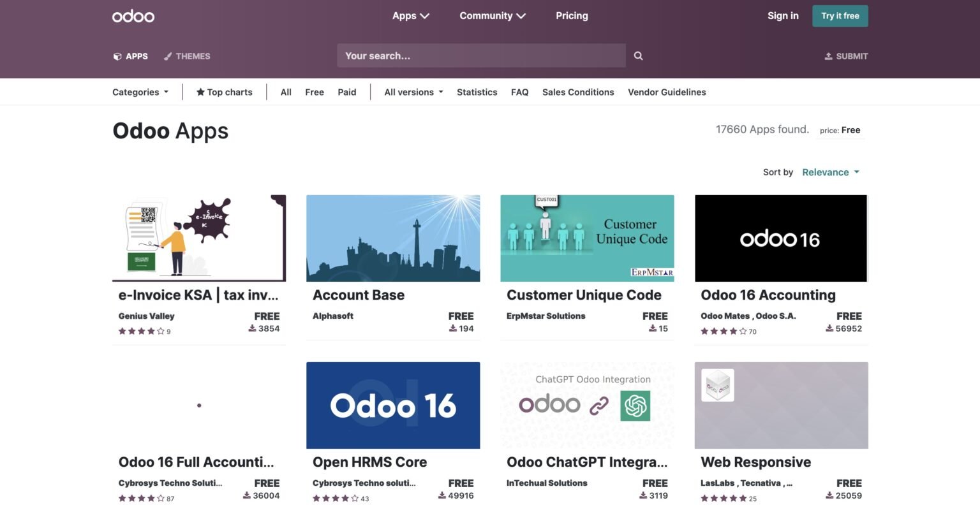Open the Community menu
The width and height of the screenshot is (980, 505).
click(492, 15)
